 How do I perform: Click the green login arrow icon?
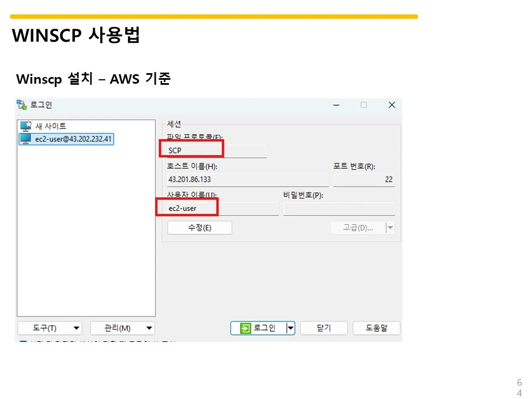point(245,328)
